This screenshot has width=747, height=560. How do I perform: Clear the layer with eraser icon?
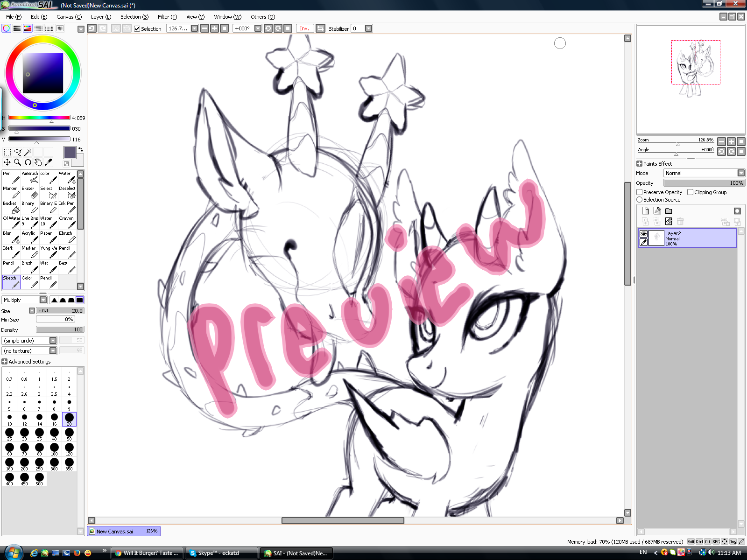pos(669,221)
